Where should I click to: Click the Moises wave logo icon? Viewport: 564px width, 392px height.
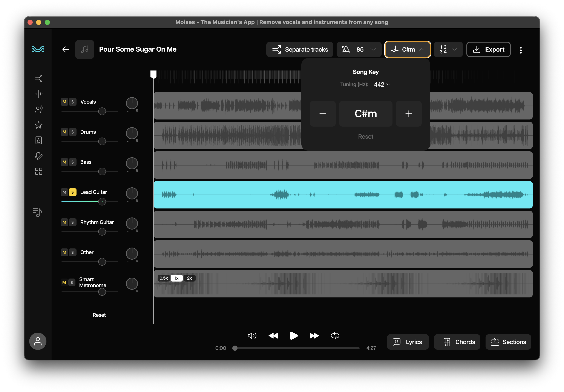coord(38,49)
